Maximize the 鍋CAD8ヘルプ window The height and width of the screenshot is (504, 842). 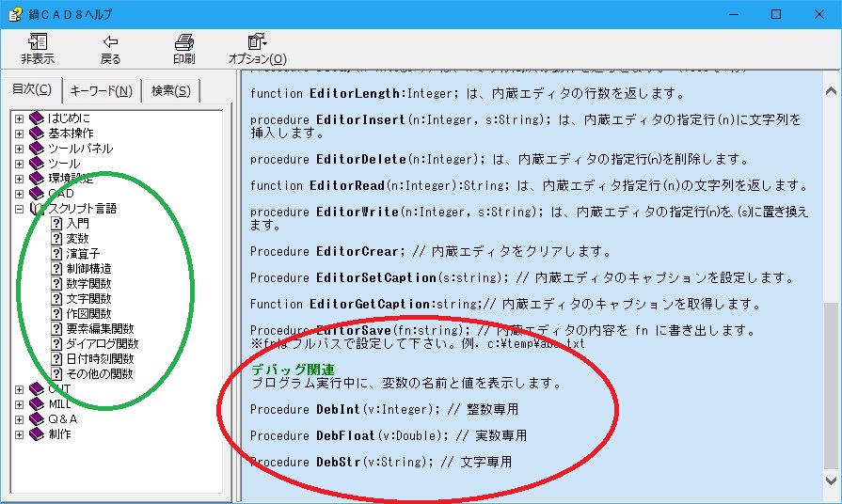point(776,14)
